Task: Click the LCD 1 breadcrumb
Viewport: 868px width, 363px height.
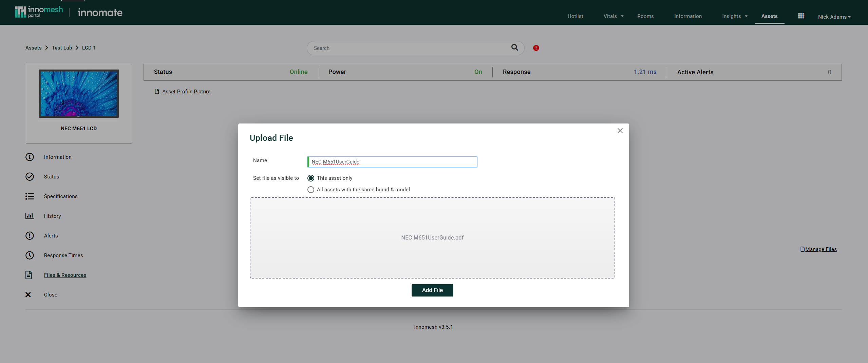Action: point(89,47)
